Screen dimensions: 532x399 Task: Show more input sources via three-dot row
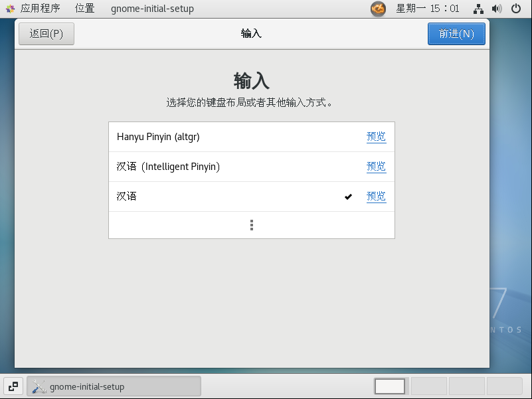click(x=252, y=225)
